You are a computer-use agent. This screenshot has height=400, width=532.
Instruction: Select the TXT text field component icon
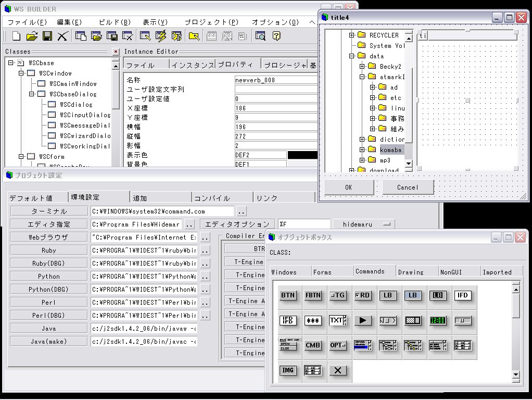[x=337, y=320]
